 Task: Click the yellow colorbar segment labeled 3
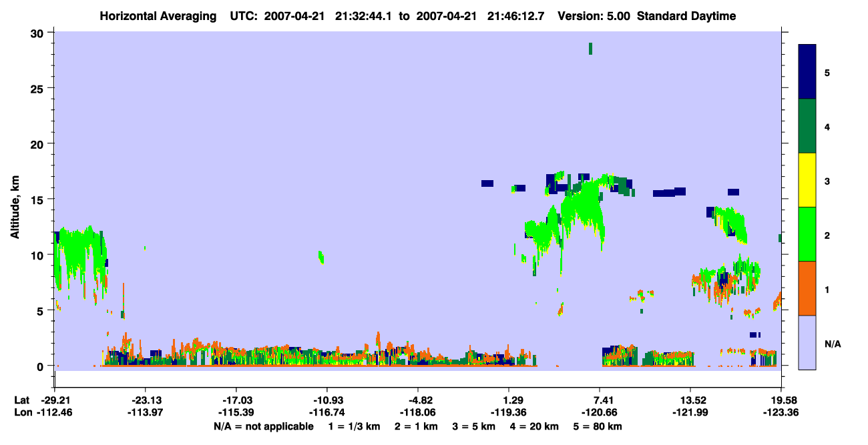(x=807, y=180)
